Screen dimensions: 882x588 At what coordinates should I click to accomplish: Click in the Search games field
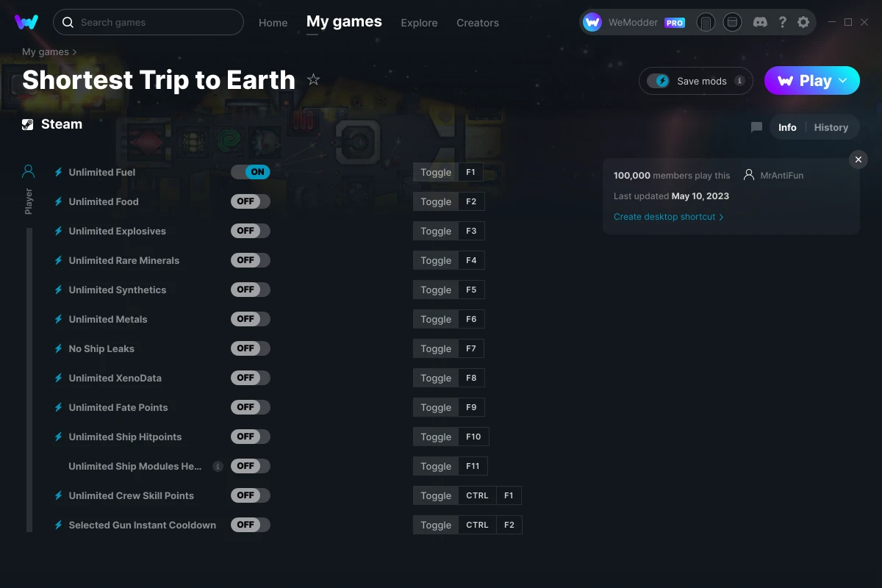[148, 22]
